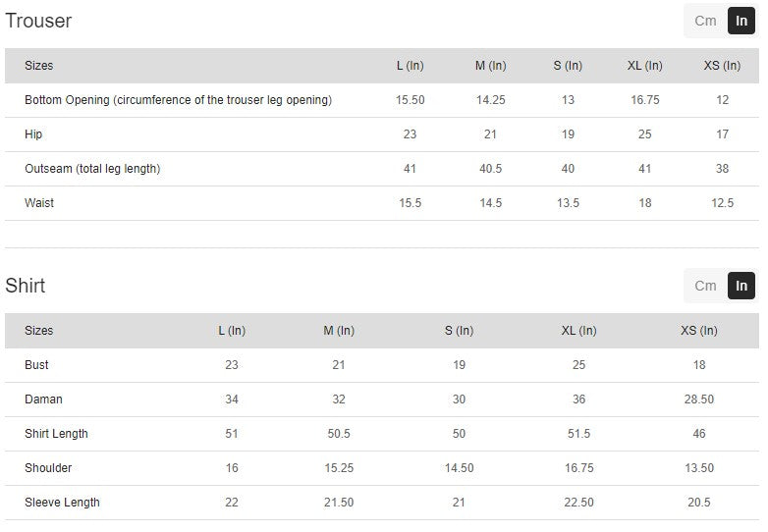Click S (In) header in Trouser table
Screen dimensions: 768x532
[568, 66]
